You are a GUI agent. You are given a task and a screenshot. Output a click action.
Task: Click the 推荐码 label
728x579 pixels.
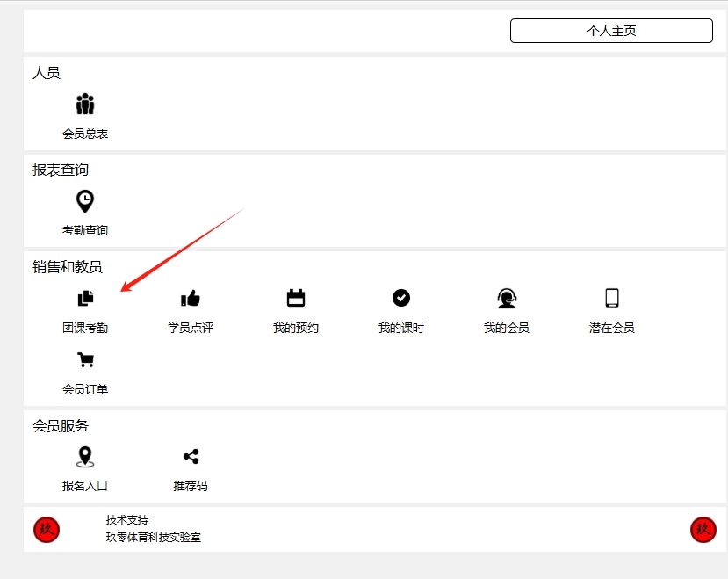tap(191, 486)
